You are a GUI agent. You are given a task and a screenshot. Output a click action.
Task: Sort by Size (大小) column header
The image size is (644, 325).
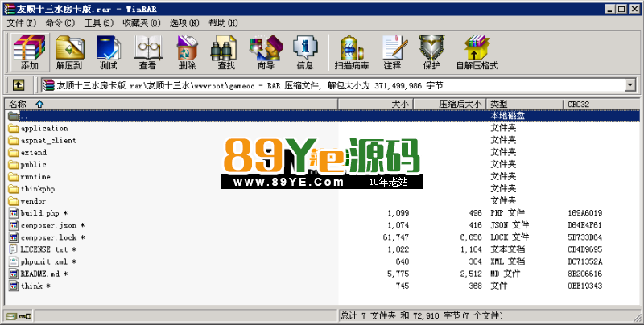pyautogui.click(x=375, y=105)
